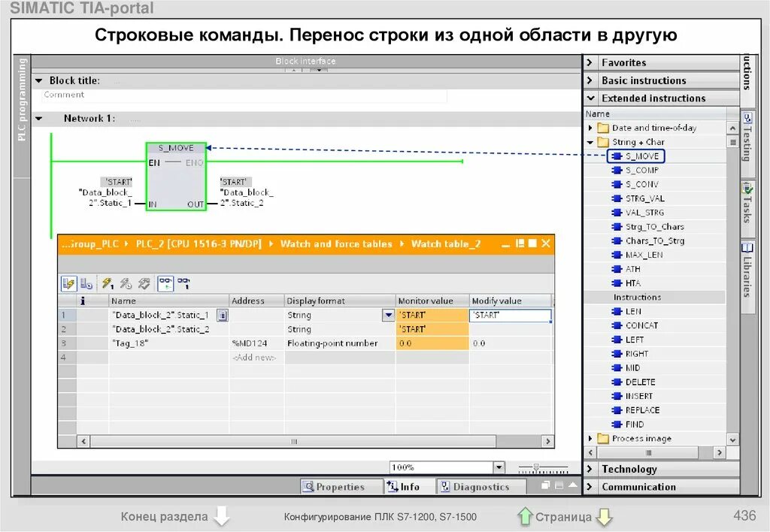The image size is (770, 532).
Task: Click the S_MOVE block in Network 1
Action: [x=176, y=176]
